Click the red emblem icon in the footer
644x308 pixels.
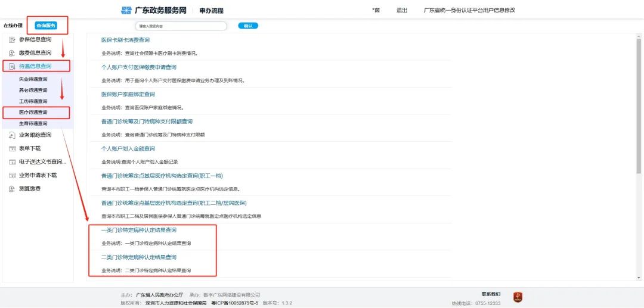coord(518,297)
